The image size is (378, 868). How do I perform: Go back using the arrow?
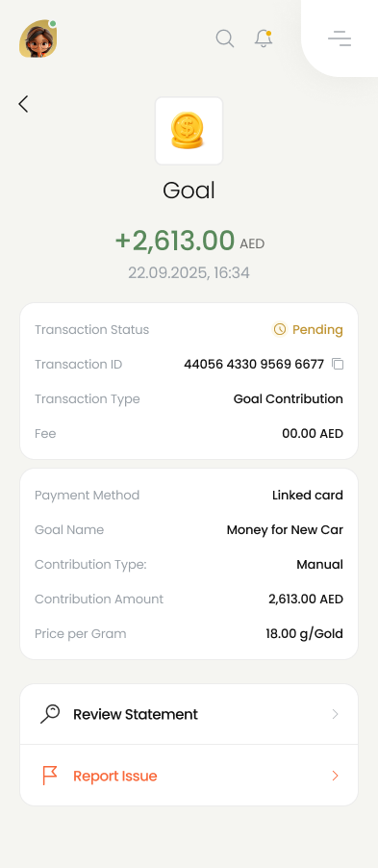pyautogui.click(x=23, y=104)
